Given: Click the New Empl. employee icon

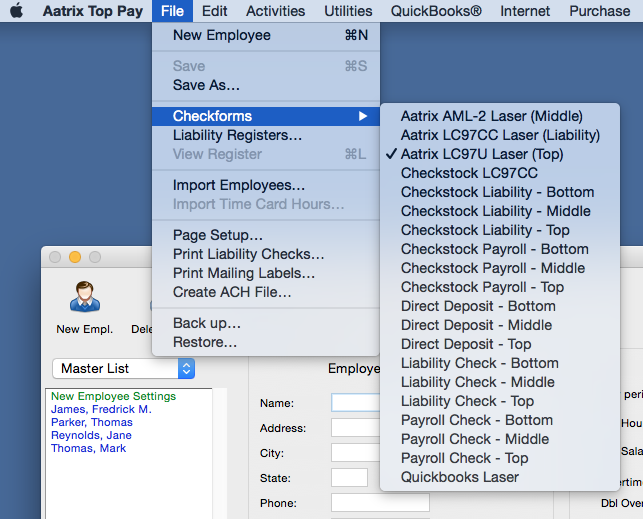Looking at the screenshot, I should click(84, 297).
